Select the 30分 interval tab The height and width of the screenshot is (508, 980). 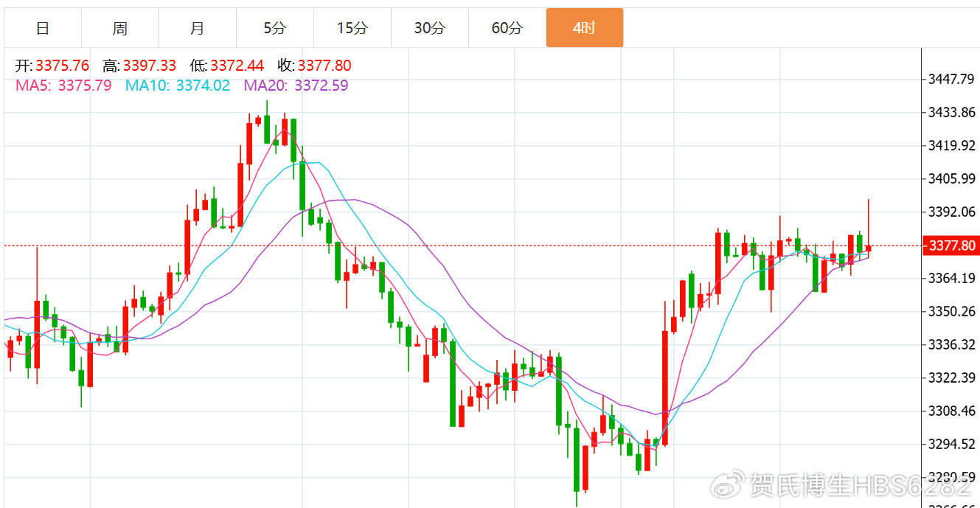coord(429,28)
